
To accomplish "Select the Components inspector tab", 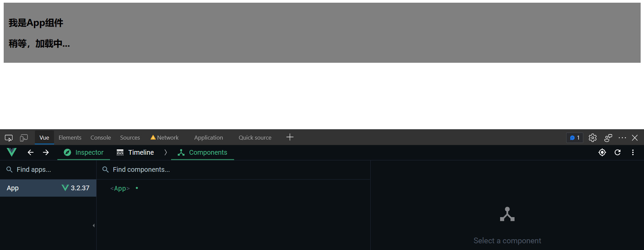I will (x=203, y=152).
